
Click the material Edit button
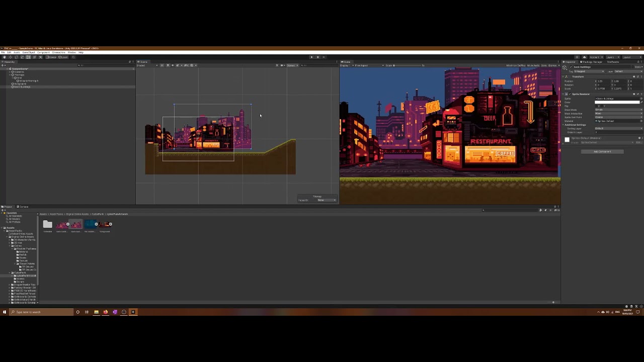tap(638, 142)
